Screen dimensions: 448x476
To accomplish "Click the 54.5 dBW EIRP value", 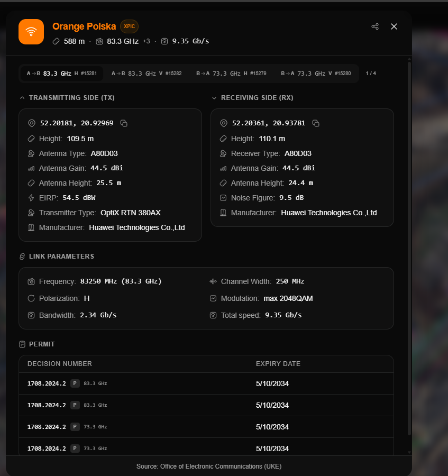I will point(79,198).
